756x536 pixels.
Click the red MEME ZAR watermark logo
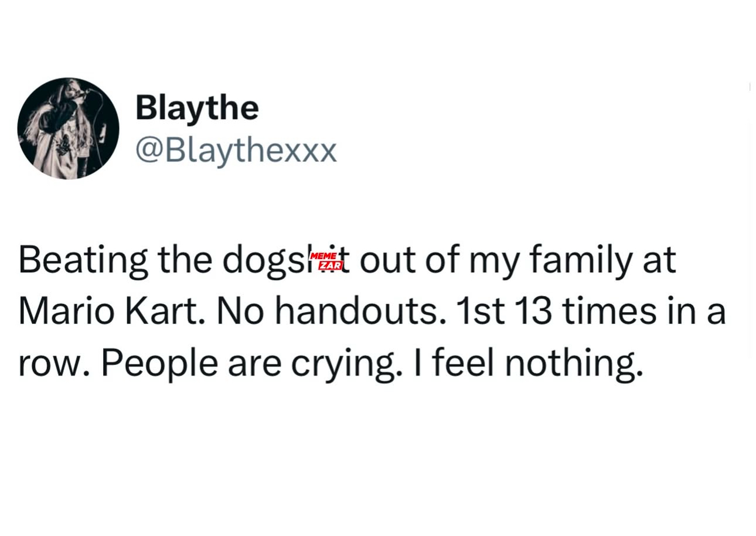pos(325,262)
